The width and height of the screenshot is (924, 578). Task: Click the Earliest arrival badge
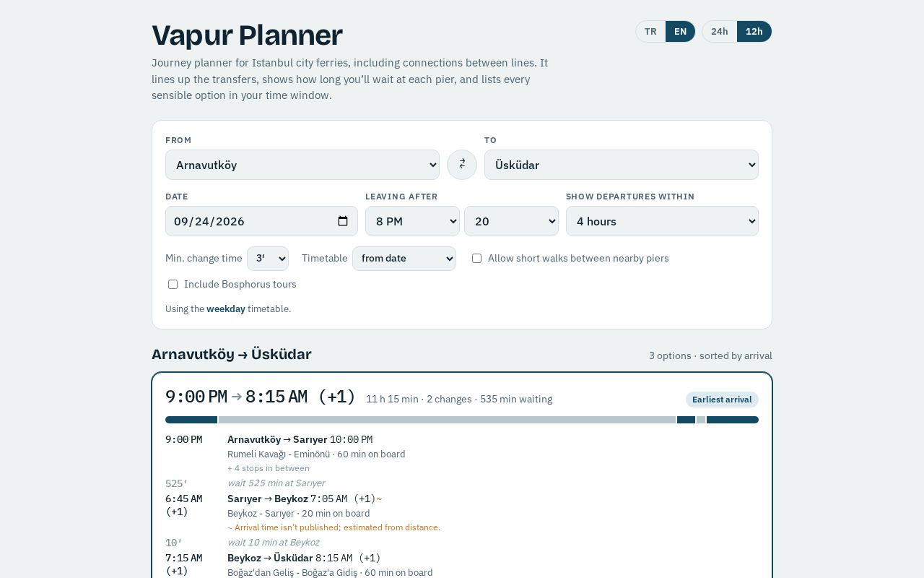[x=722, y=400]
